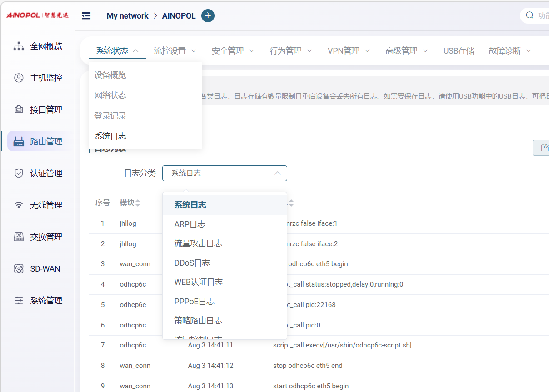Image resolution: width=549 pixels, height=392 pixels.
Task: Click the My network breadcrumb link
Action: click(x=127, y=16)
